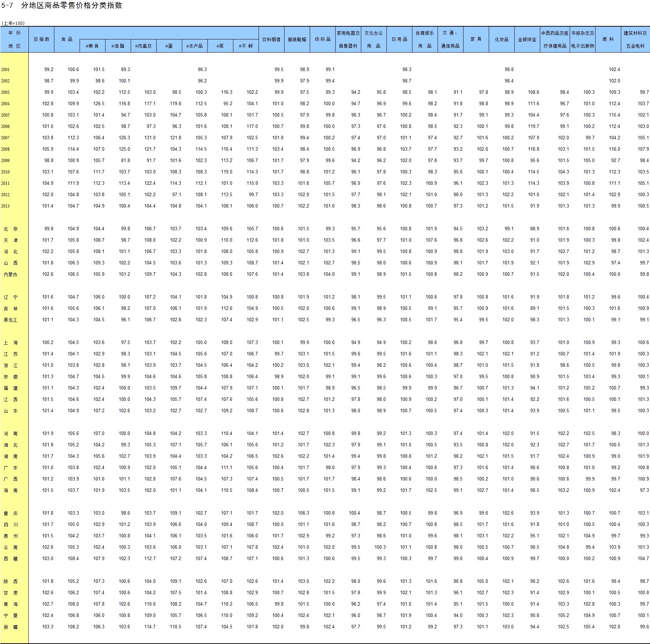Select the #干鲜 sub-column header
Image resolution: width=650 pixels, height=644 pixels.
coord(246,46)
